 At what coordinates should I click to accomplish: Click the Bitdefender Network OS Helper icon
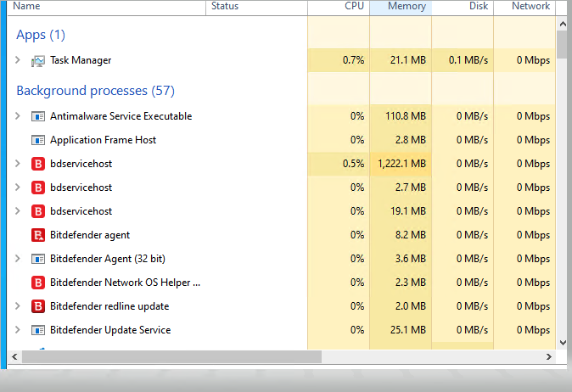click(38, 283)
